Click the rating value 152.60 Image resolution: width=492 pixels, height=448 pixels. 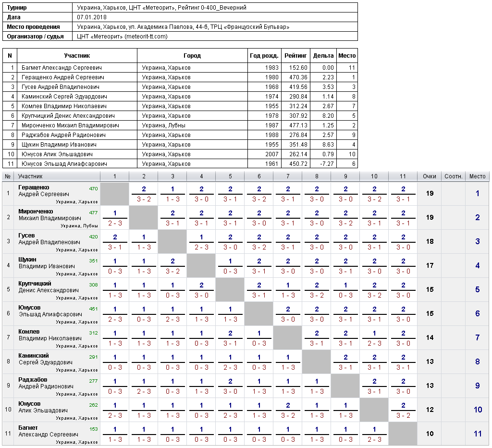[298, 68]
